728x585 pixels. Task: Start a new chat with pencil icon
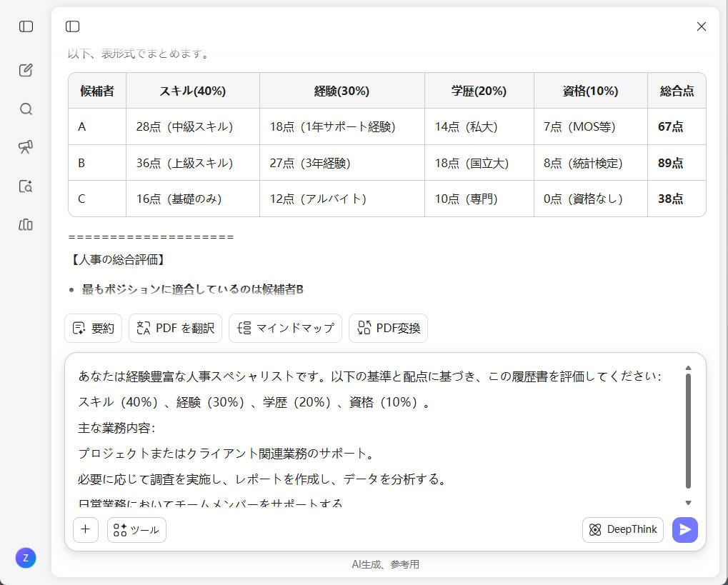26,70
